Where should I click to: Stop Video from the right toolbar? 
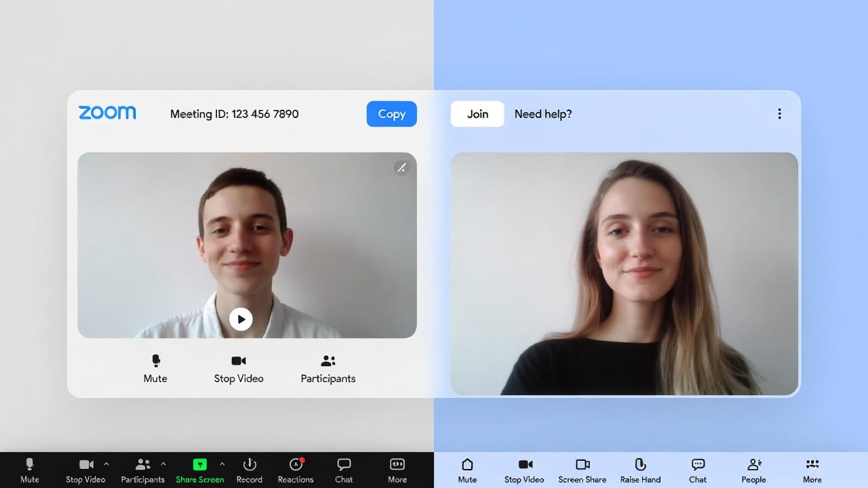(x=524, y=470)
